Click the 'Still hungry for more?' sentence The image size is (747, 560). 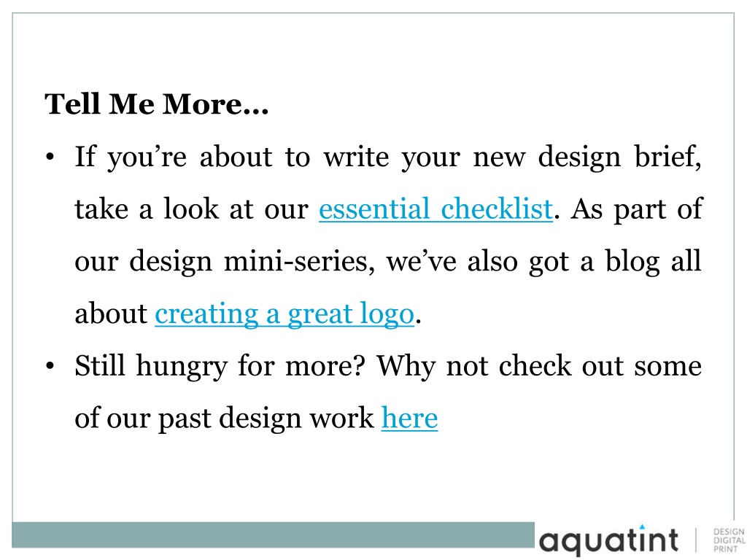tap(220, 367)
